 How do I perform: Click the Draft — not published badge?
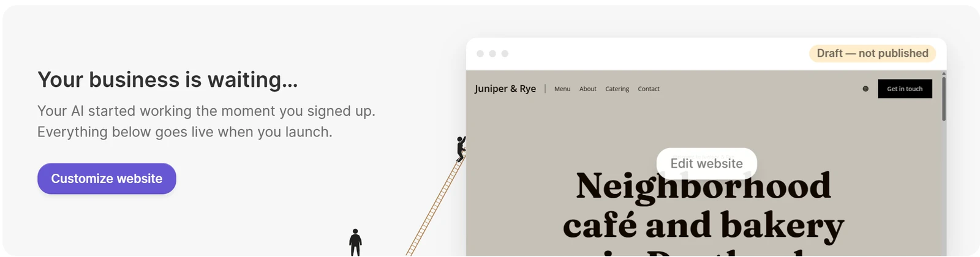[872, 53]
